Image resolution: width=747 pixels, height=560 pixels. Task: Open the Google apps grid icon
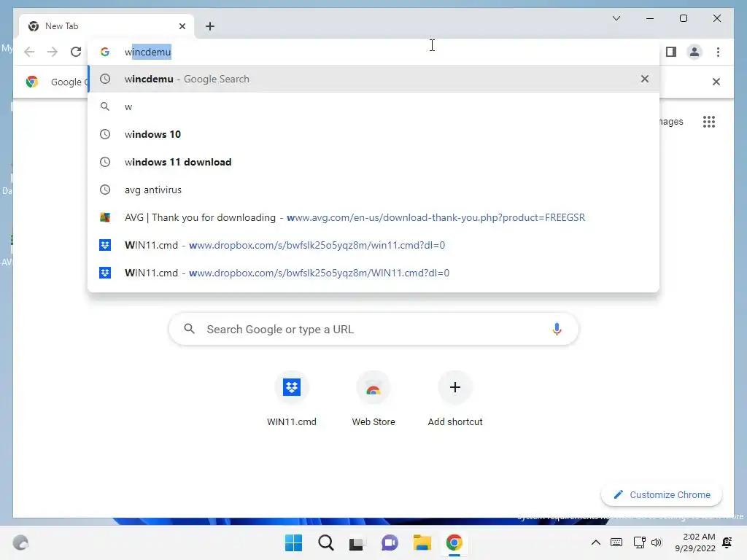709,122
